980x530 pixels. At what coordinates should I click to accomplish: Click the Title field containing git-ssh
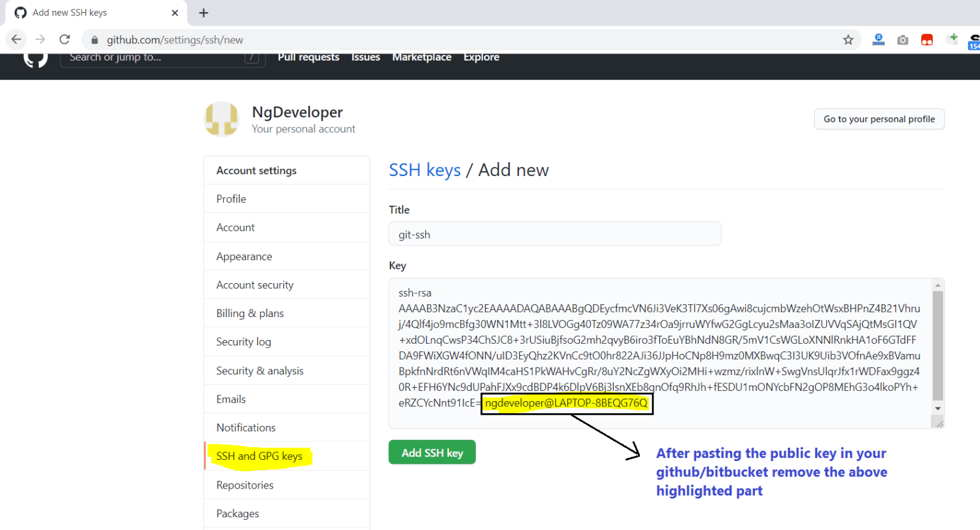pos(555,234)
